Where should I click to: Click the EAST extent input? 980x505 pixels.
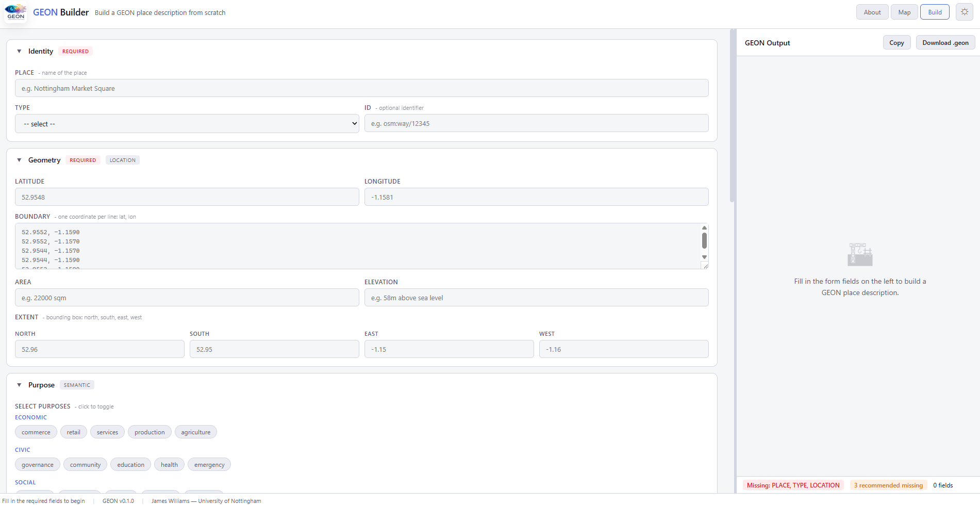[x=449, y=349]
